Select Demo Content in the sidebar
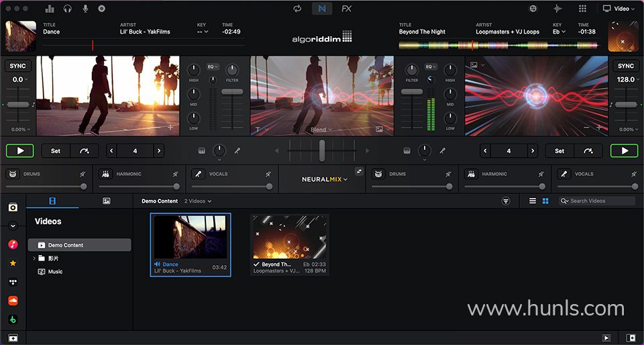644x345 pixels. (x=79, y=245)
